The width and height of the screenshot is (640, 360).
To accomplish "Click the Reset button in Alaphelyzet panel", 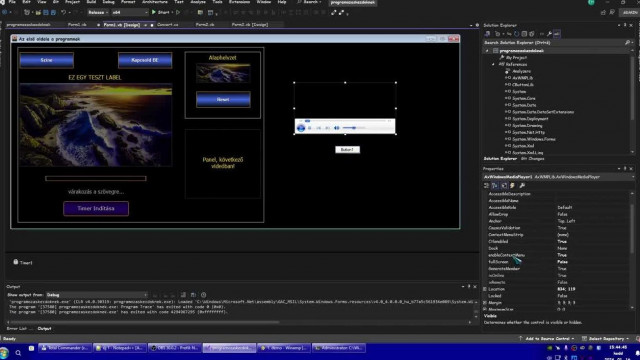I will click(x=223, y=100).
